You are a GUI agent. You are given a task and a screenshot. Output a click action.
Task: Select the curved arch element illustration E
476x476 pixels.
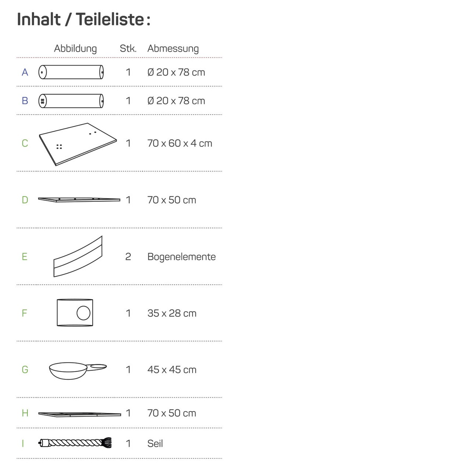coord(78,256)
